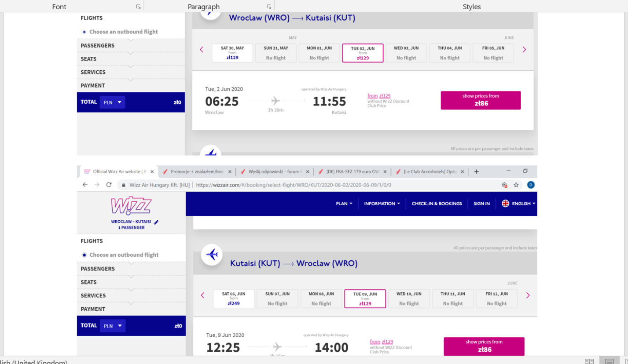Close the [Le Club Accorhotels] browser tab
The height and width of the screenshot is (364, 628).
point(463,172)
